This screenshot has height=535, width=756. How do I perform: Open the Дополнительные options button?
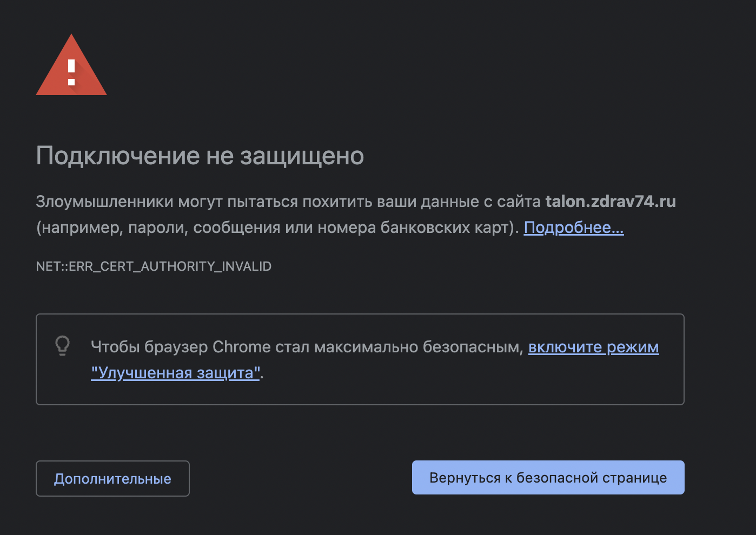[112, 478]
